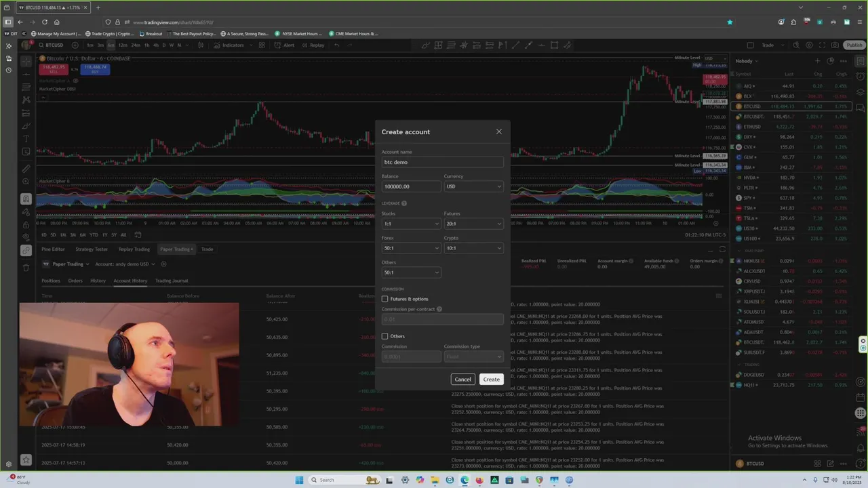
Task: Select the crosshair cursor tool
Action: pyautogui.click(x=26, y=61)
